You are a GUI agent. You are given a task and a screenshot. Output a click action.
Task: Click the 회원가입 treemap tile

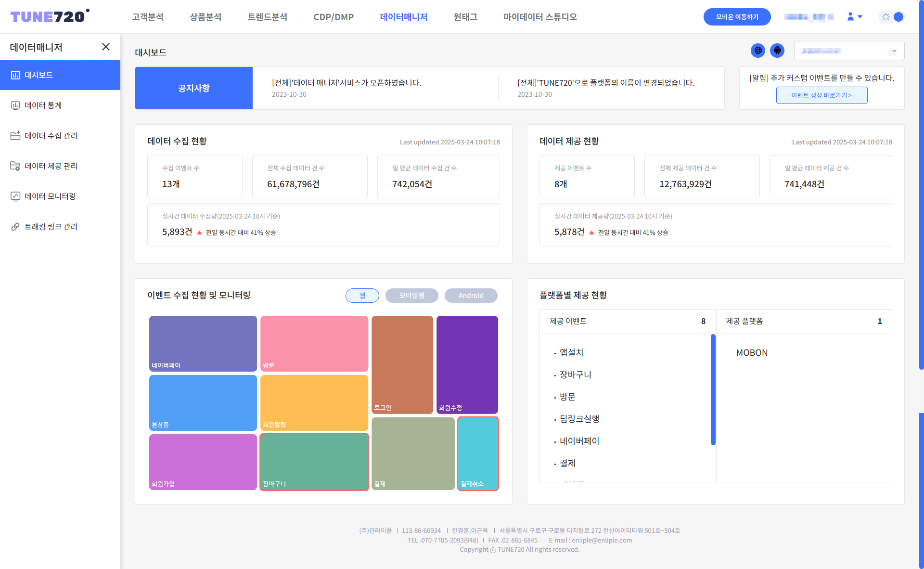pyautogui.click(x=203, y=462)
